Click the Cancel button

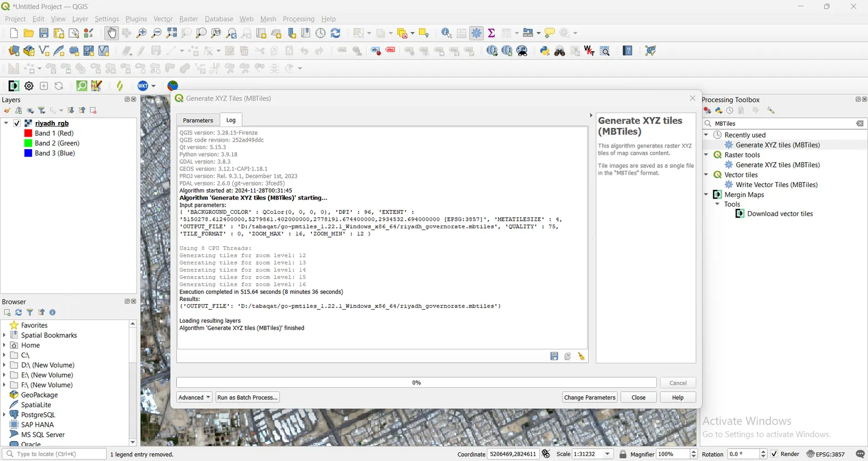(678, 383)
